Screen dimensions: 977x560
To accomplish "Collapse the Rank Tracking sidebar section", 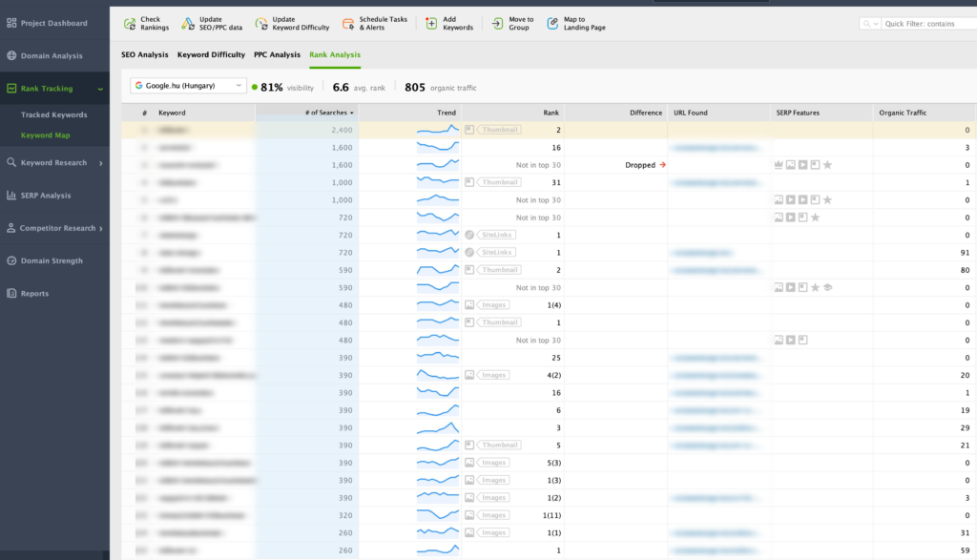I will tap(100, 89).
